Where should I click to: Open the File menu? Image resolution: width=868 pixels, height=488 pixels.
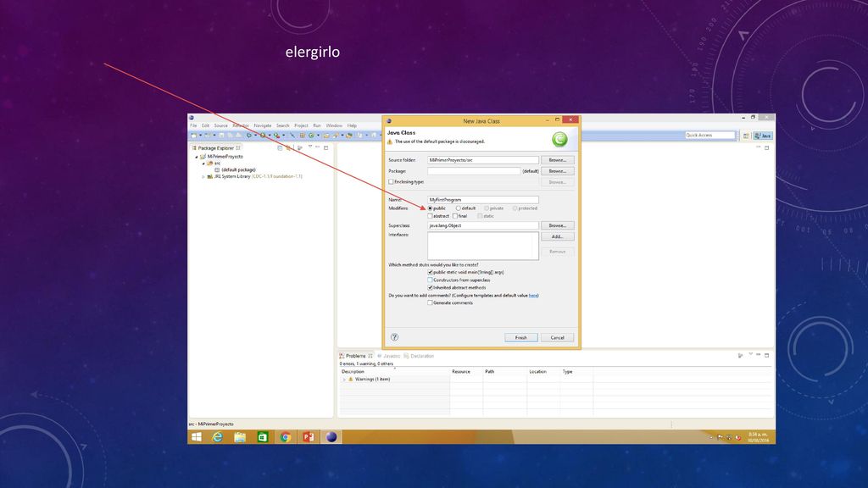pos(193,125)
